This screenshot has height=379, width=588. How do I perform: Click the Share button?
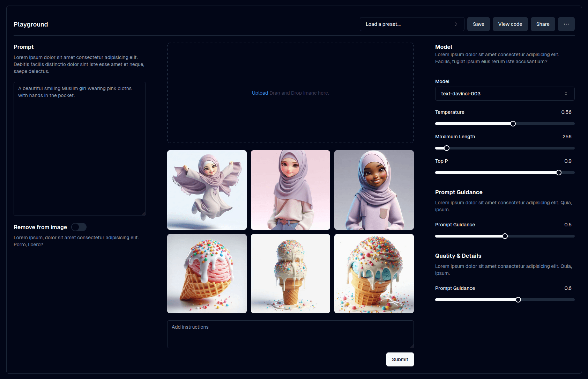point(543,24)
